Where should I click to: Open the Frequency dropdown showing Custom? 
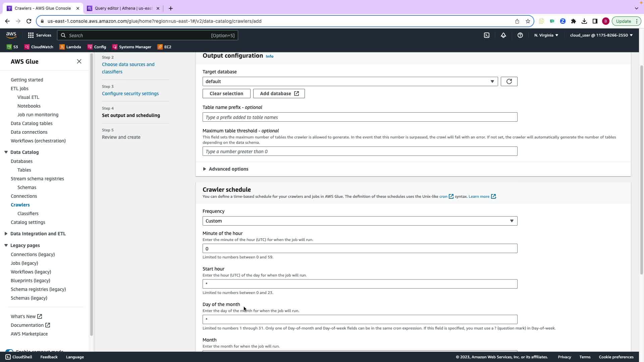[360, 221]
